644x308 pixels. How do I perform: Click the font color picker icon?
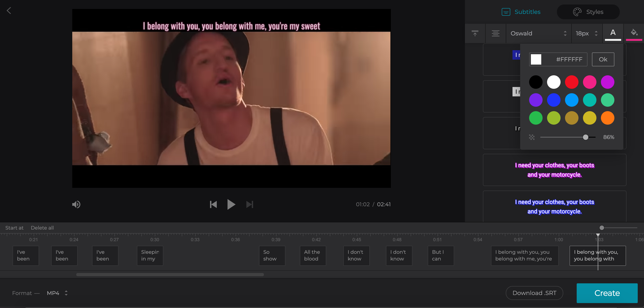point(613,33)
